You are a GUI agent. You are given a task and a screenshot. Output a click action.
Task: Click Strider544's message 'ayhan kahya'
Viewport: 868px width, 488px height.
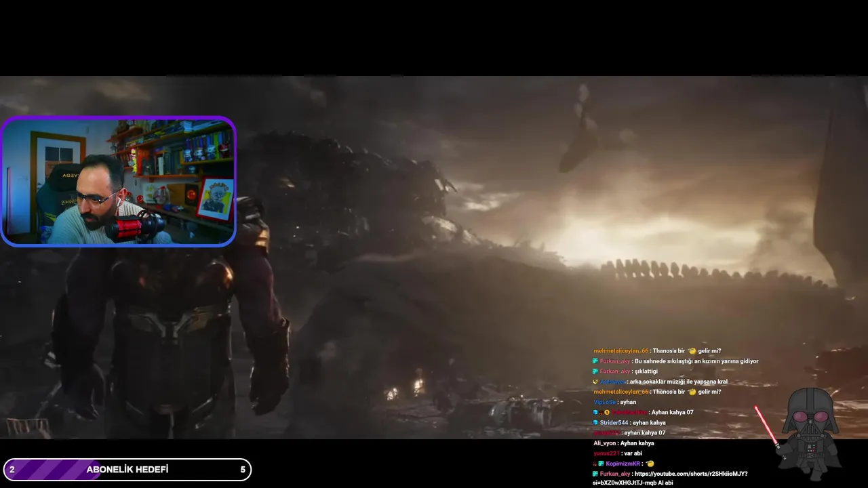(649, 422)
